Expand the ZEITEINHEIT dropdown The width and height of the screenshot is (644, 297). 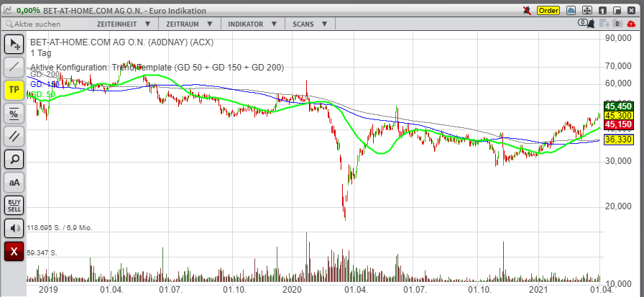(124, 24)
